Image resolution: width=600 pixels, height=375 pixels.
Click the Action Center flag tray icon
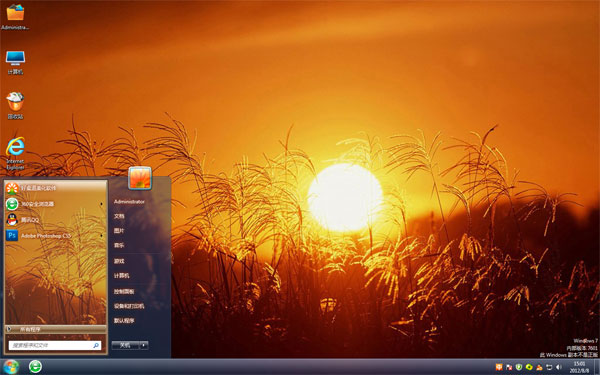(509, 367)
